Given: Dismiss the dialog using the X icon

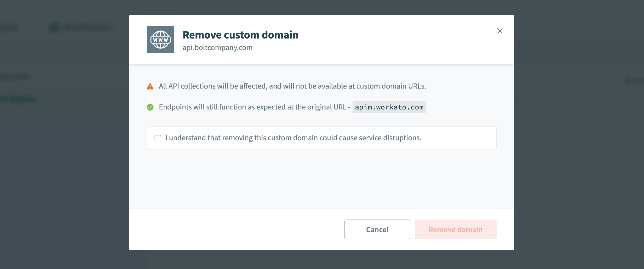Looking at the screenshot, I should coord(500,31).
